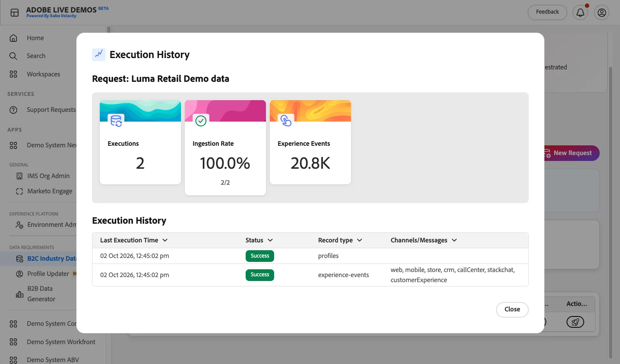Click the channels list starting with 'web, mobile'
The width and height of the screenshot is (620, 364).
pos(453,275)
